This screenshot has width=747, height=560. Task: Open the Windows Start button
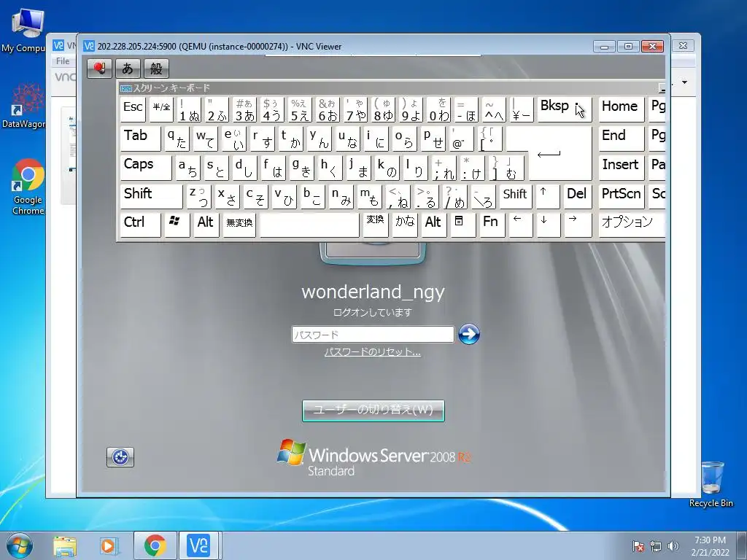click(x=20, y=545)
